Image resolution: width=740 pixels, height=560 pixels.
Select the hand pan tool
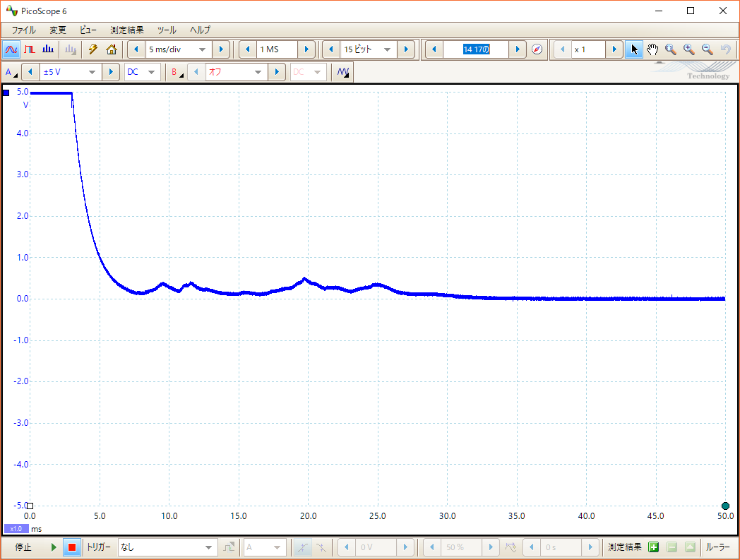pyautogui.click(x=652, y=49)
